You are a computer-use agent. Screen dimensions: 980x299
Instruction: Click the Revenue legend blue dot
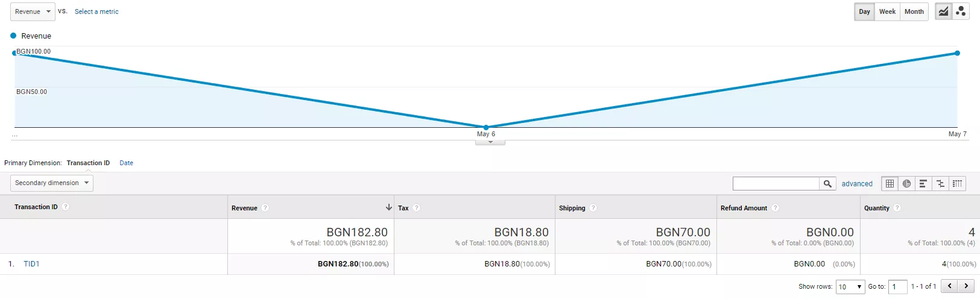[13, 36]
